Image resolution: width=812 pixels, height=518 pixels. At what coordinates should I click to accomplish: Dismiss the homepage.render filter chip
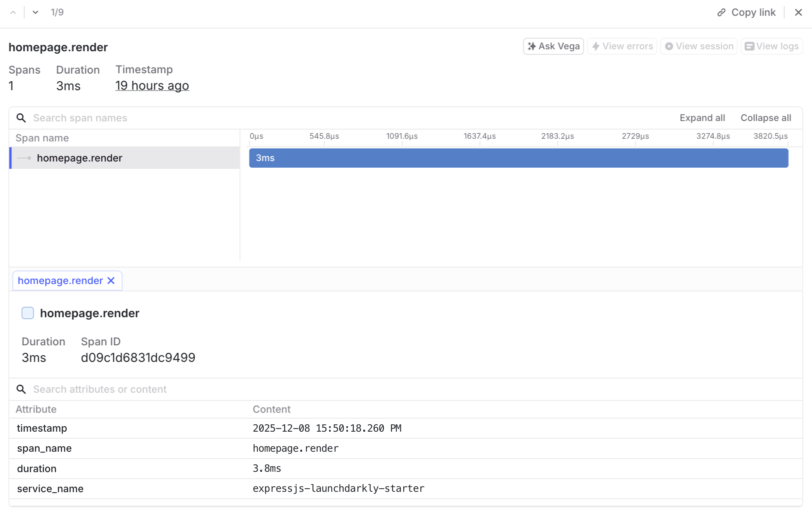pyautogui.click(x=111, y=281)
